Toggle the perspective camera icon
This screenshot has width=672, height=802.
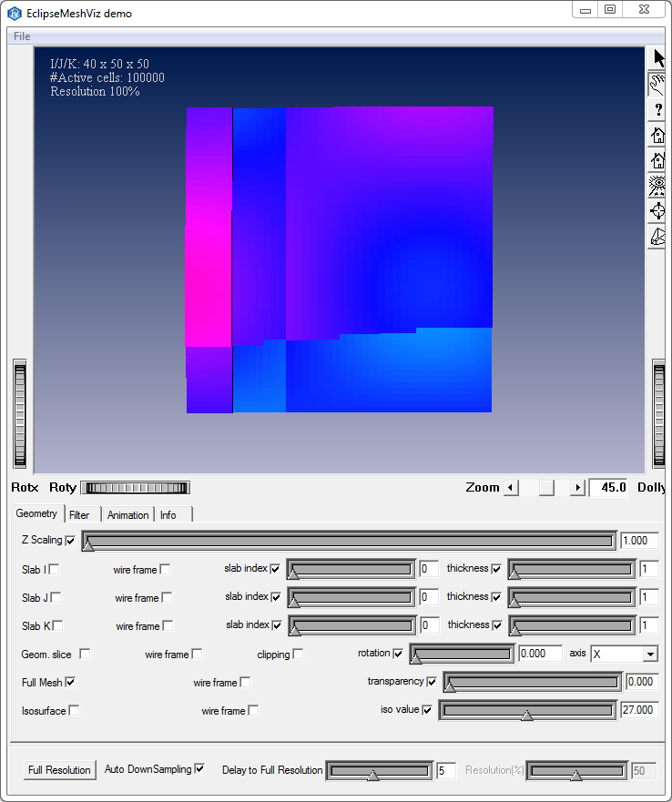pos(658,238)
